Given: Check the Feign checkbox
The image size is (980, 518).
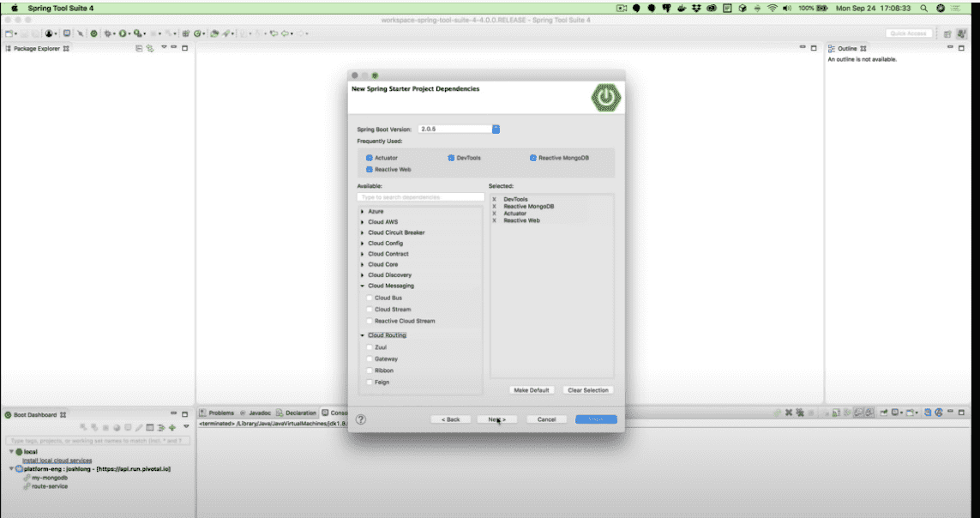Looking at the screenshot, I should [x=370, y=382].
